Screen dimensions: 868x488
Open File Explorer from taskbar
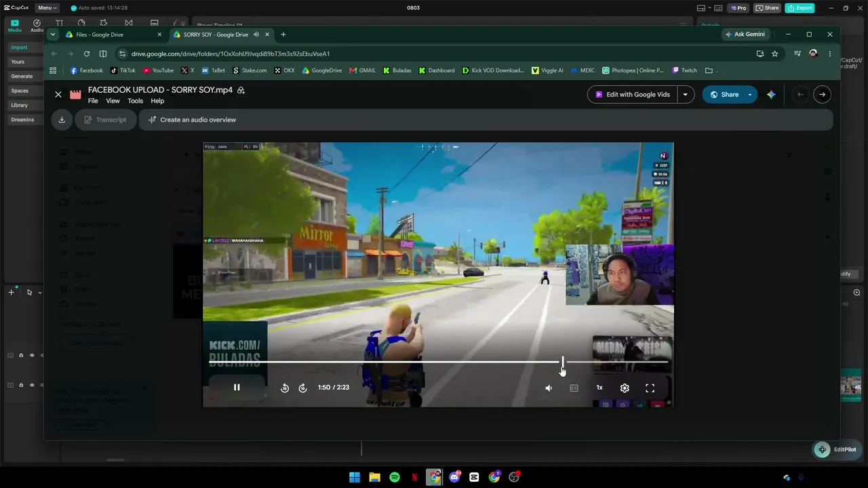click(x=374, y=477)
